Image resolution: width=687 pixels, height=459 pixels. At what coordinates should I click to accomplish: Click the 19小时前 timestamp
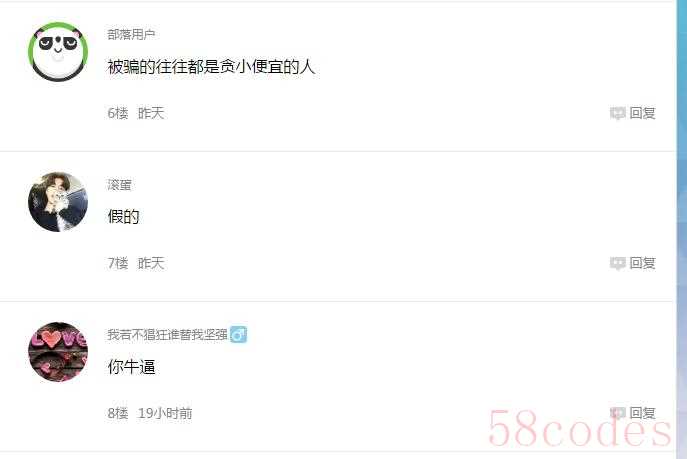point(165,413)
